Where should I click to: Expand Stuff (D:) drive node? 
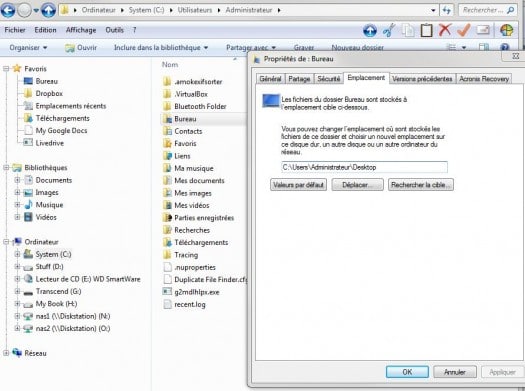(17, 266)
